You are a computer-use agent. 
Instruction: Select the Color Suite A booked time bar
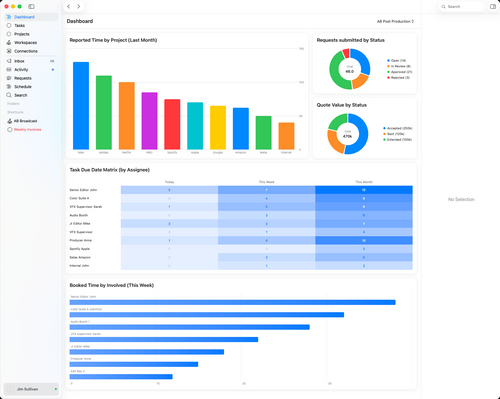coord(207,315)
